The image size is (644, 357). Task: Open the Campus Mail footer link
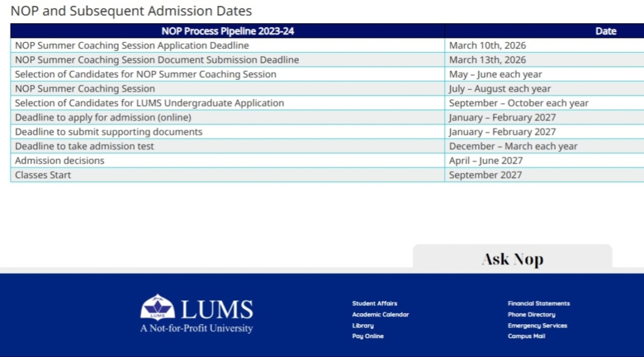pos(526,336)
